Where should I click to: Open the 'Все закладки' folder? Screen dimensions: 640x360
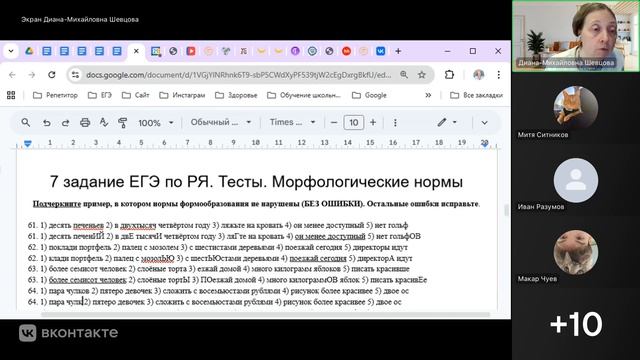pos(476,95)
